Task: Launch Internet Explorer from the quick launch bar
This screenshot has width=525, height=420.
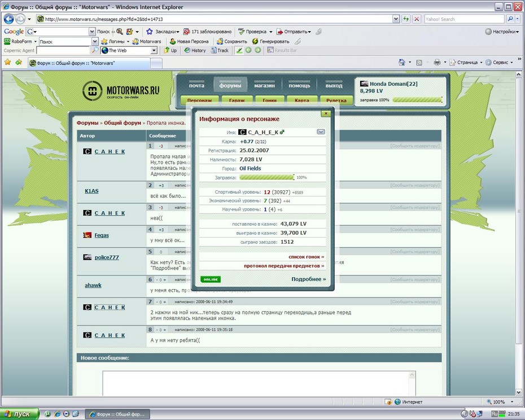Action: point(58,414)
